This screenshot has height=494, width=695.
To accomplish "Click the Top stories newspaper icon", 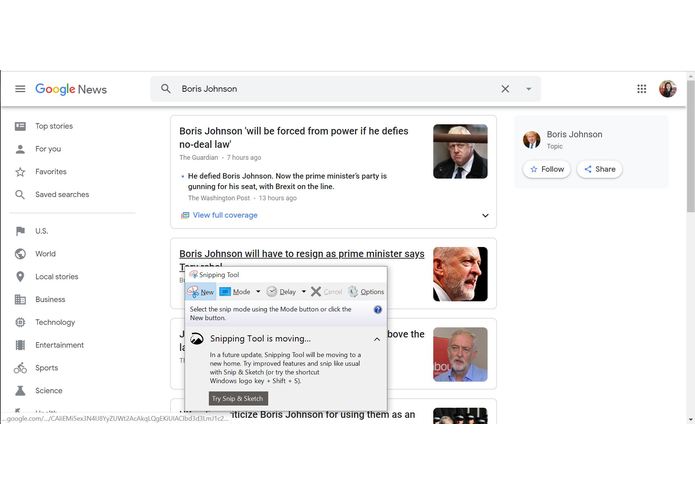I will tap(20, 126).
